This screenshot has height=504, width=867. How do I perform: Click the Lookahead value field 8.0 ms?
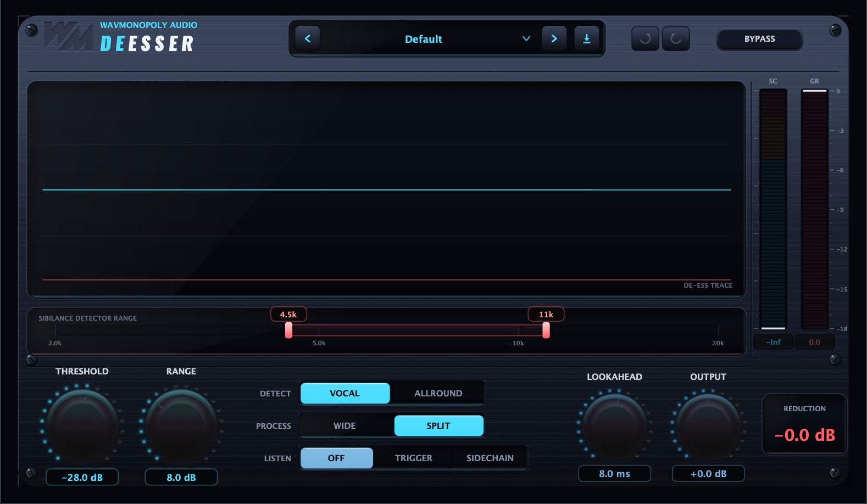(615, 473)
